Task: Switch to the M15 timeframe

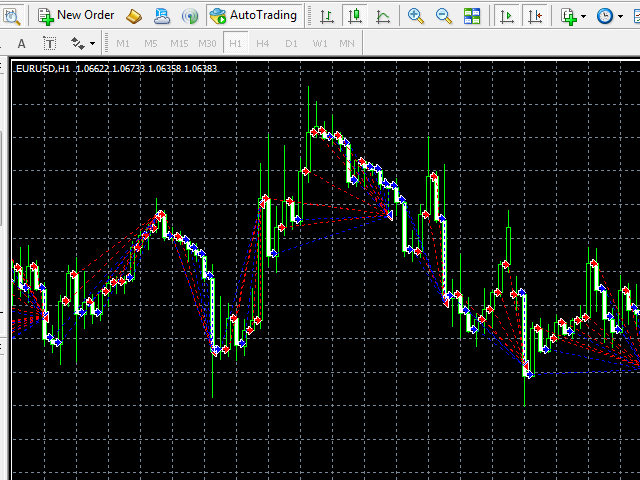Action: coord(179,43)
